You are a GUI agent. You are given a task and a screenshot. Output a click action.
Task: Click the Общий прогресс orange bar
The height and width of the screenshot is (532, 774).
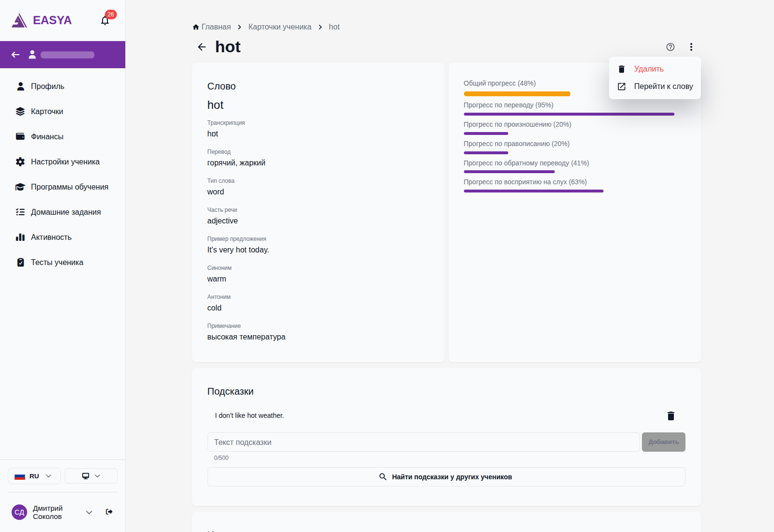[517, 94]
